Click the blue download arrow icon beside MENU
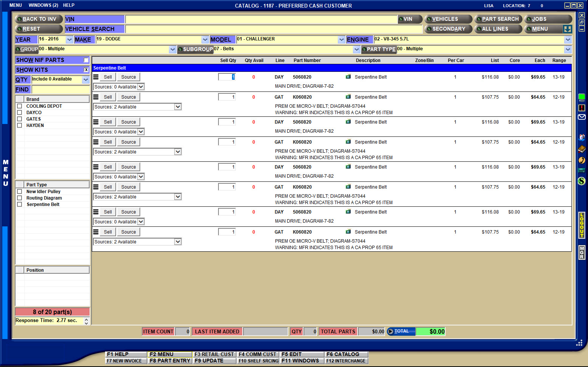 [x=567, y=29]
